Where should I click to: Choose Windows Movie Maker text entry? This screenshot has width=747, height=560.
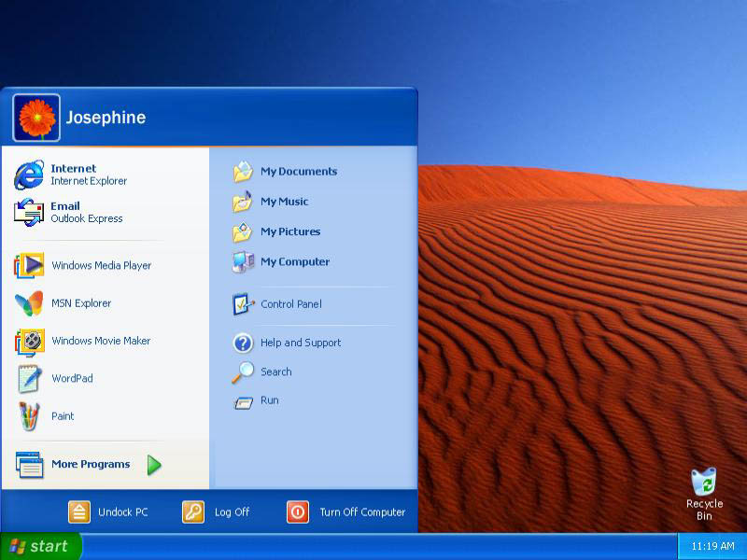(101, 341)
